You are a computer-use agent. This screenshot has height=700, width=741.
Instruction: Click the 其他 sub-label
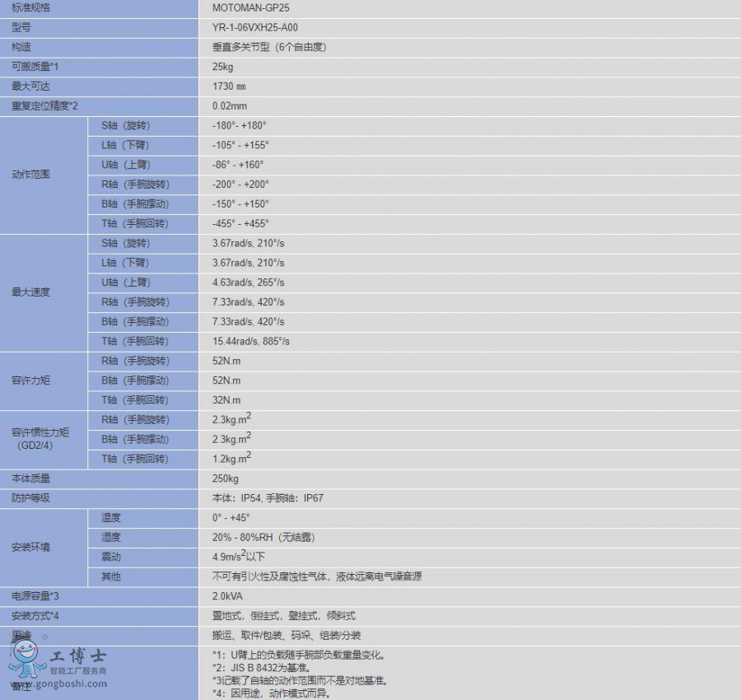111,576
